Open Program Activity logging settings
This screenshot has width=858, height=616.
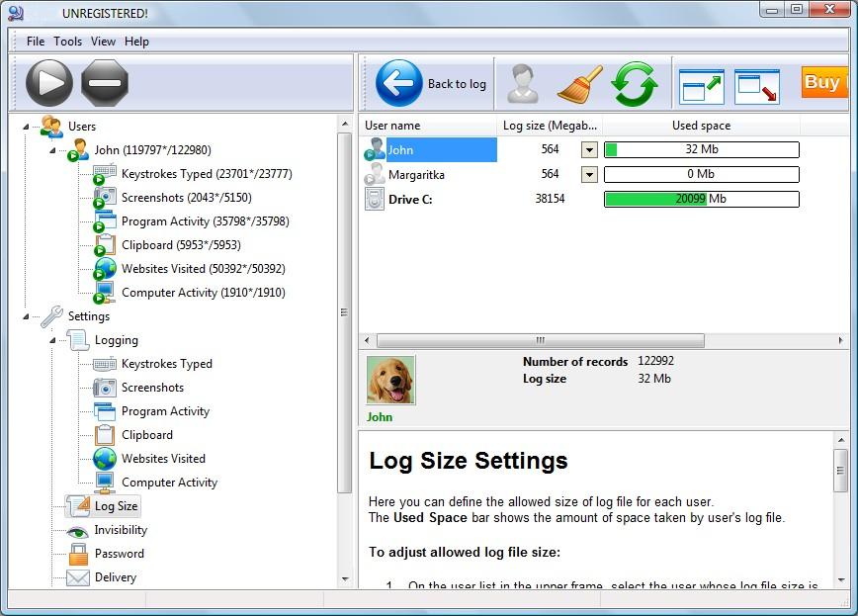(x=166, y=411)
